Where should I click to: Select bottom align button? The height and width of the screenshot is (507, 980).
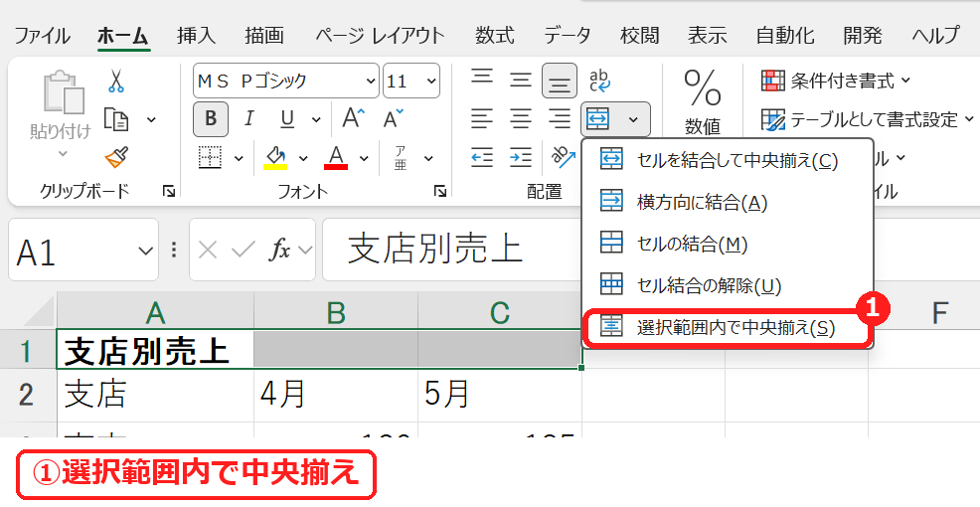(x=560, y=81)
